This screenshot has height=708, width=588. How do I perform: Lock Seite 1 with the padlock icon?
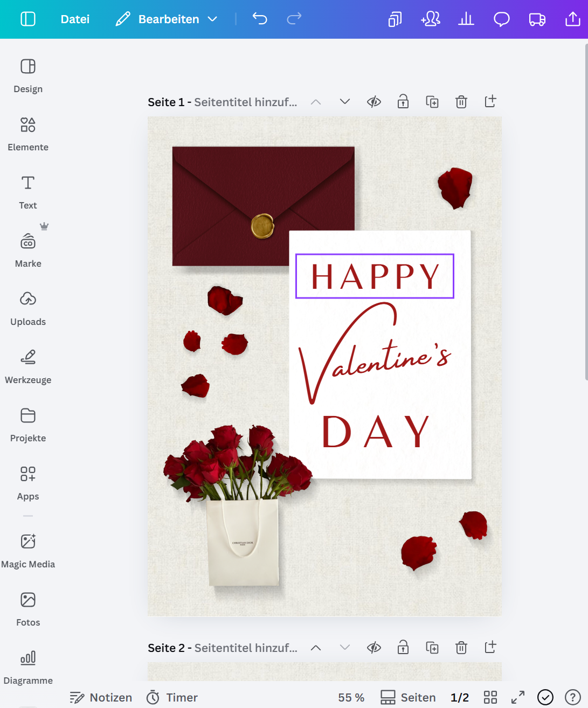pos(403,101)
